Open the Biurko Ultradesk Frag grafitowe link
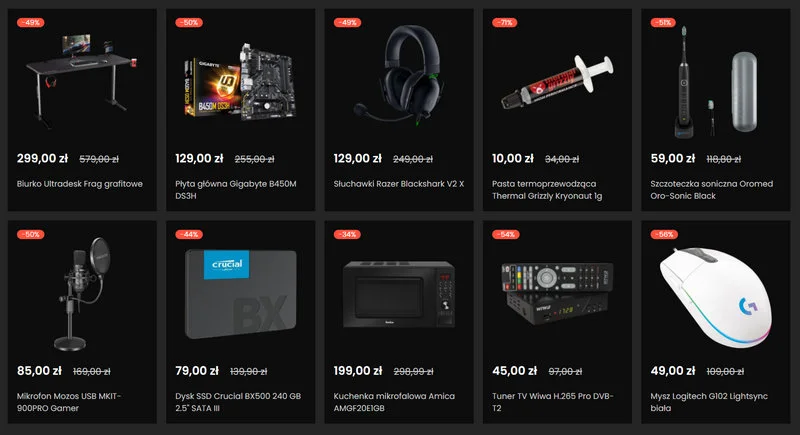This screenshot has height=435, width=800. (80, 184)
